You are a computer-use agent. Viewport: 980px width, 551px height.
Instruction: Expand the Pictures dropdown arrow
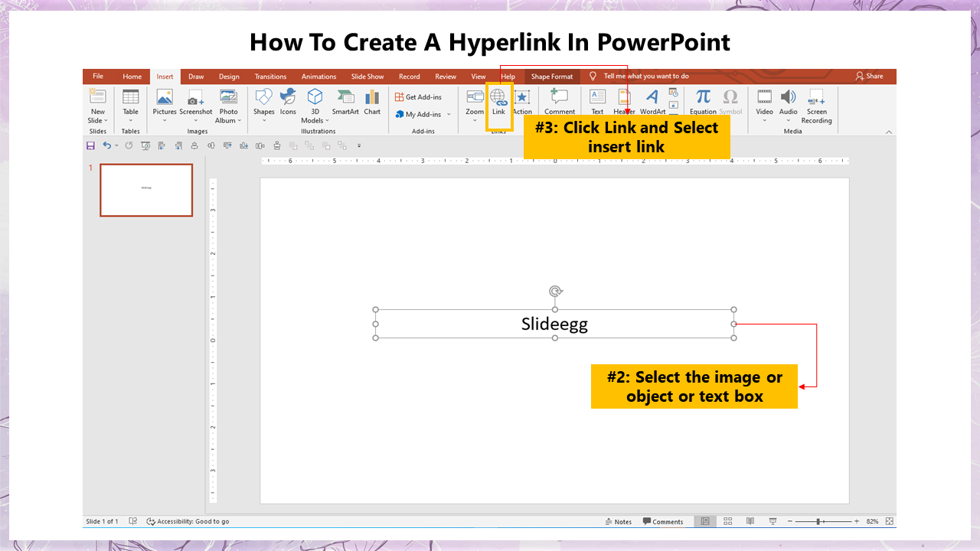click(165, 121)
